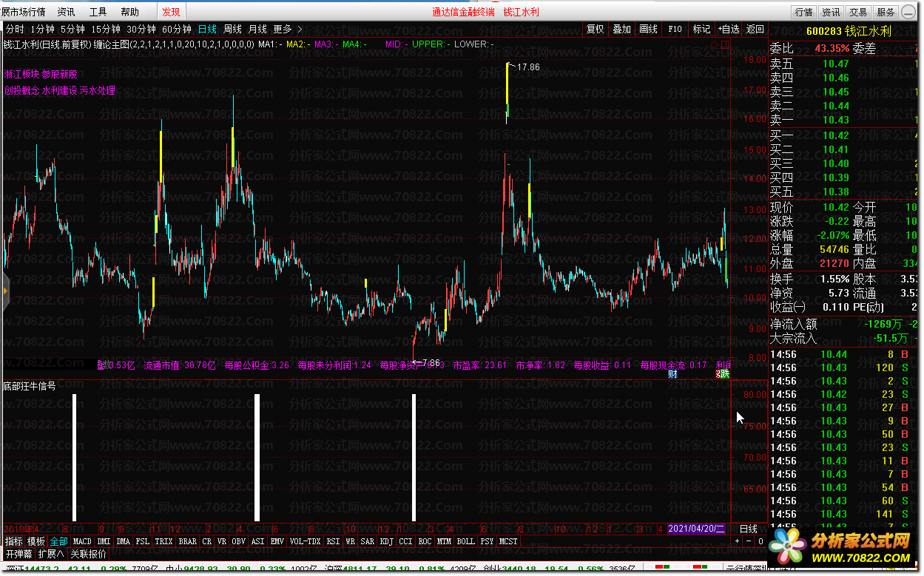Click the 跌 marker at chart bottom right

pyautogui.click(x=724, y=373)
